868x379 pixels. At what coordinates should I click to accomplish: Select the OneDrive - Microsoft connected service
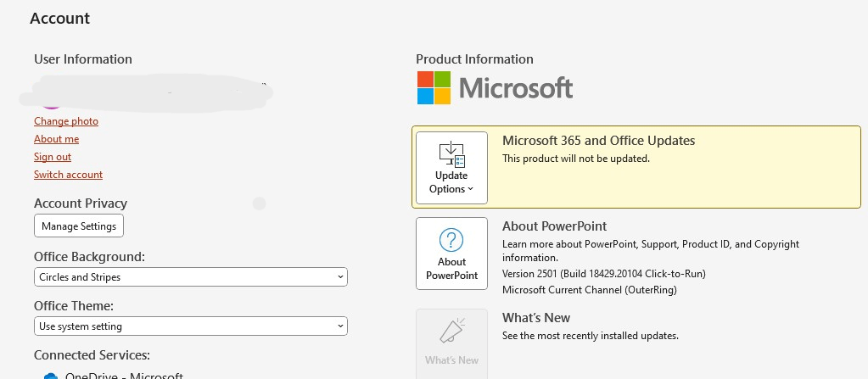[114, 375]
